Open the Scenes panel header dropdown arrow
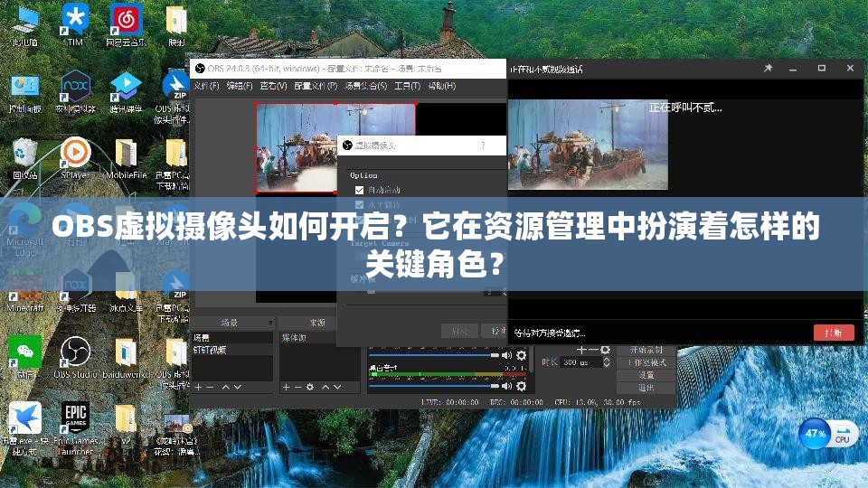Image resolution: width=868 pixels, height=488 pixels. coord(270,323)
